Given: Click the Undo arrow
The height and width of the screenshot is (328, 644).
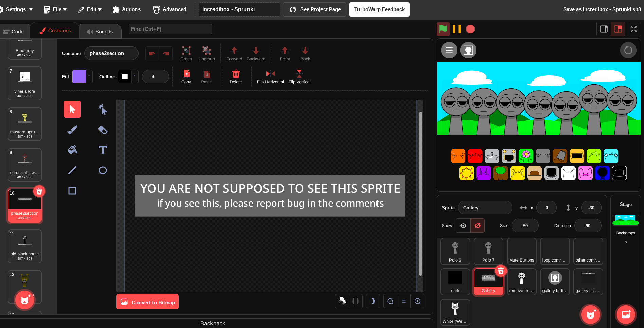Looking at the screenshot, I should [152, 53].
